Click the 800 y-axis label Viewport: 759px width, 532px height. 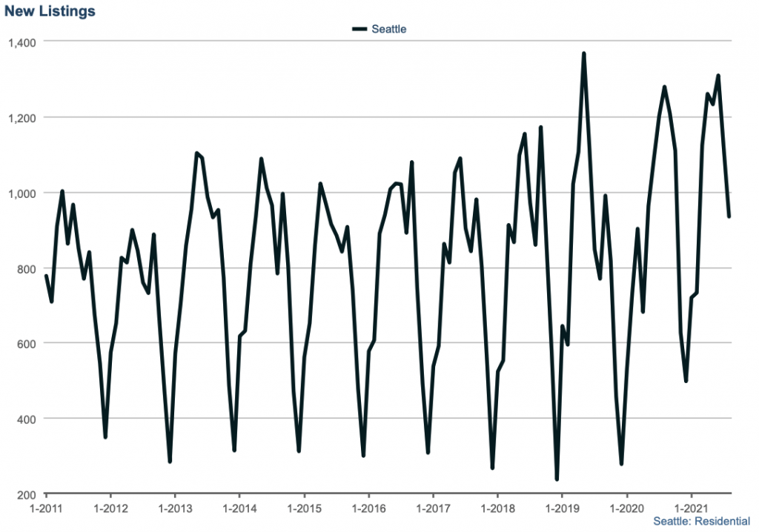tap(26, 268)
